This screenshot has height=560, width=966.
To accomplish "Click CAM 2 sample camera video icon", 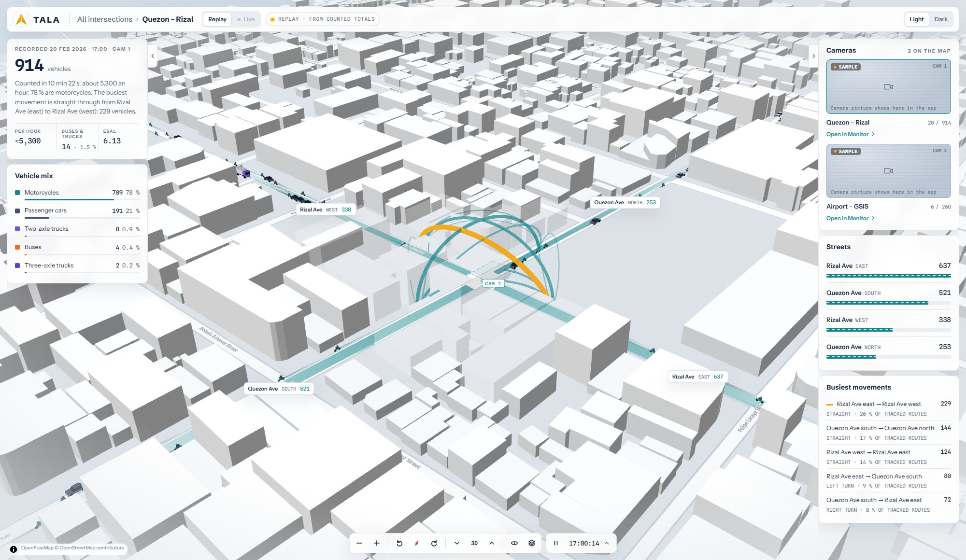I will pos(888,171).
